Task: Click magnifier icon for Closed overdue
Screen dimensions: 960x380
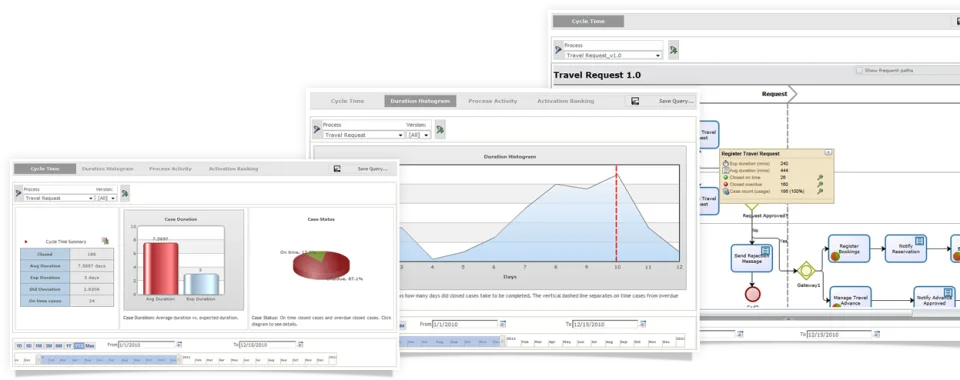Action: (x=820, y=184)
